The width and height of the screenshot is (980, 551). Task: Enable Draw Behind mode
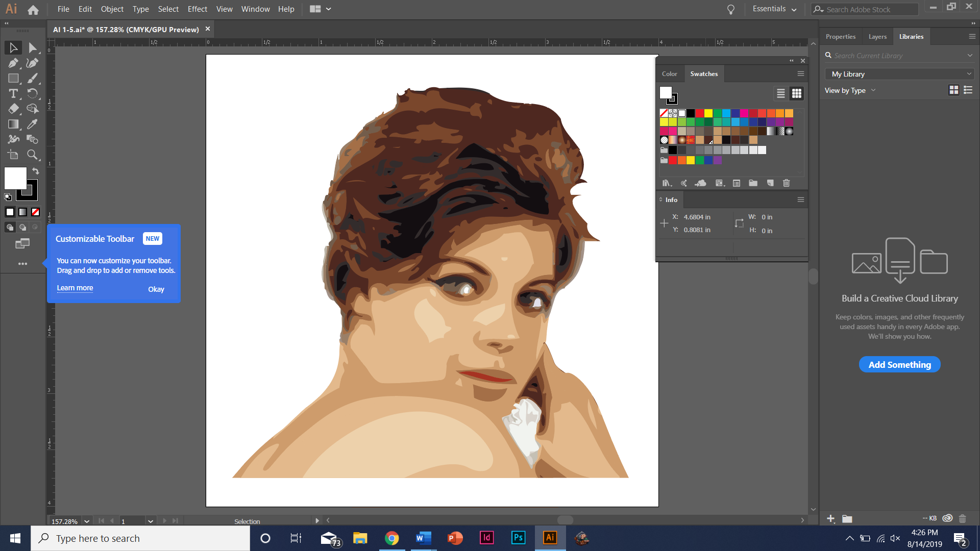point(22,228)
